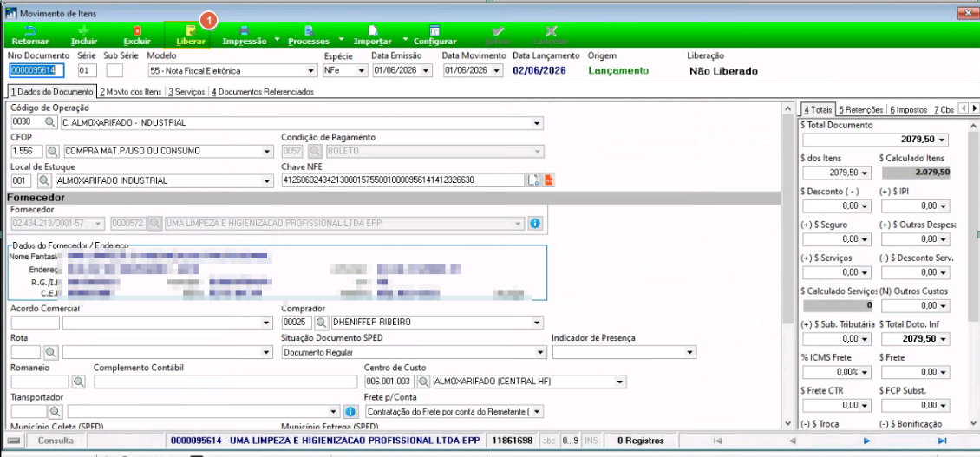
Task: Open the $ Total Documento value dropdown
Action: pos(943,140)
